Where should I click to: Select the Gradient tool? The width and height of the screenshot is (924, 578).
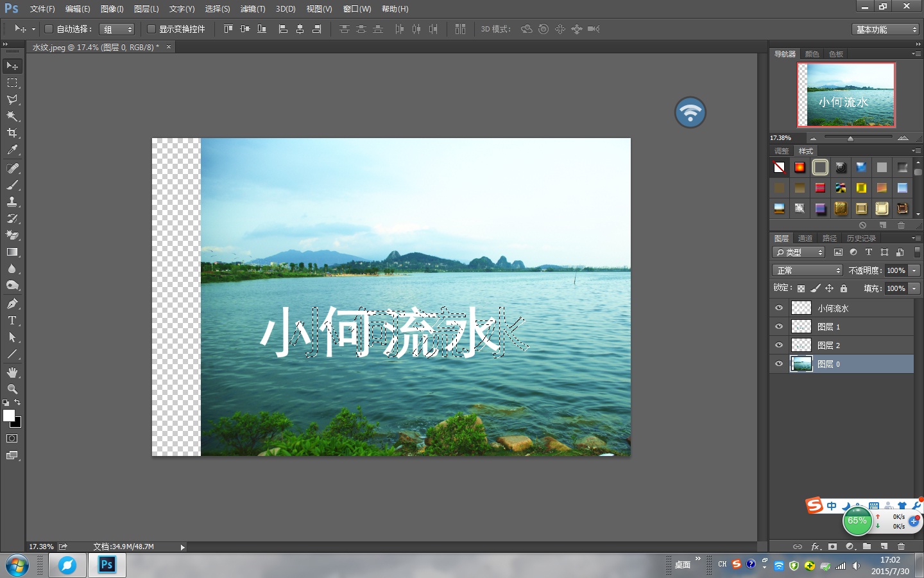pyautogui.click(x=12, y=252)
